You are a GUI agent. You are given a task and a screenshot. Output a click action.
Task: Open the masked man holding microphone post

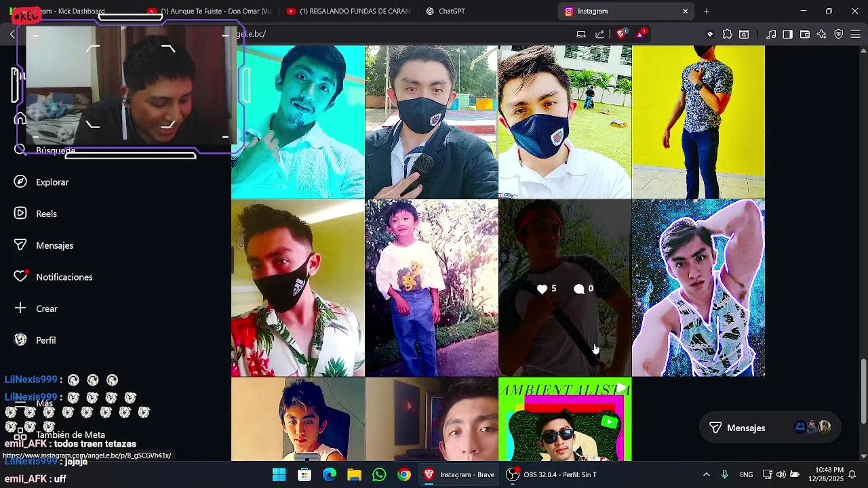click(x=431, y=121)
